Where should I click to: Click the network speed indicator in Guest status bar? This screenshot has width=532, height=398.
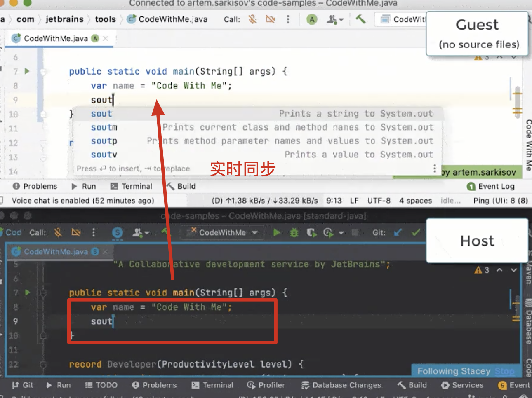tap(265, 201)
